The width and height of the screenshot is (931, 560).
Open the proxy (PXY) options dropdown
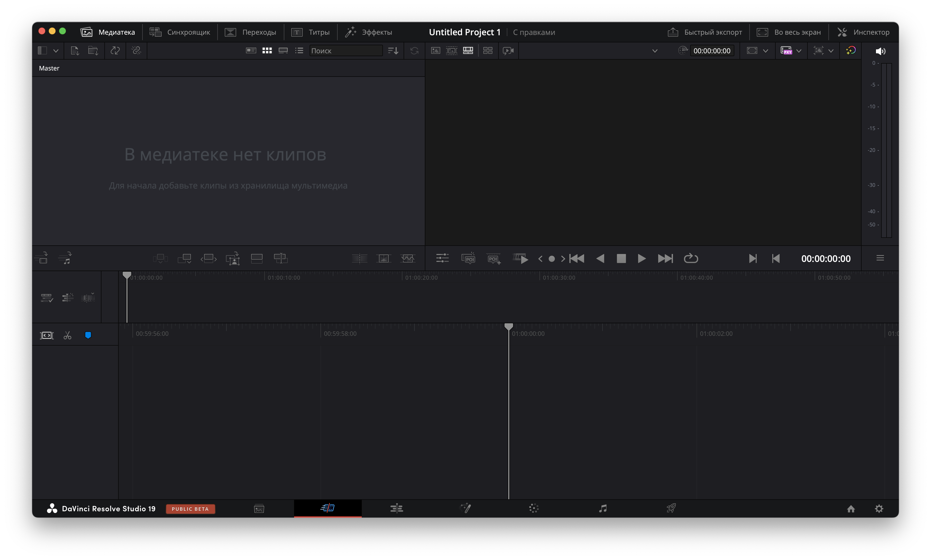click(x=799, y=51)
